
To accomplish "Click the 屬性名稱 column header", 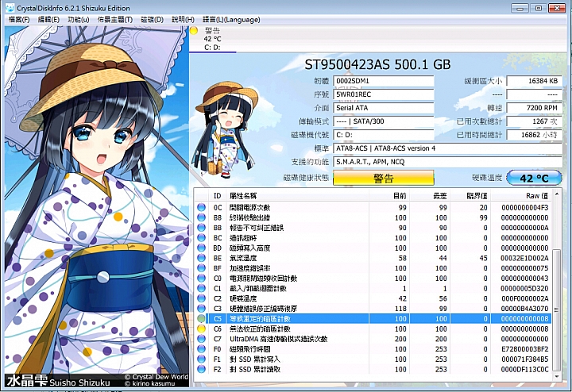I will (x=298, y=196).
